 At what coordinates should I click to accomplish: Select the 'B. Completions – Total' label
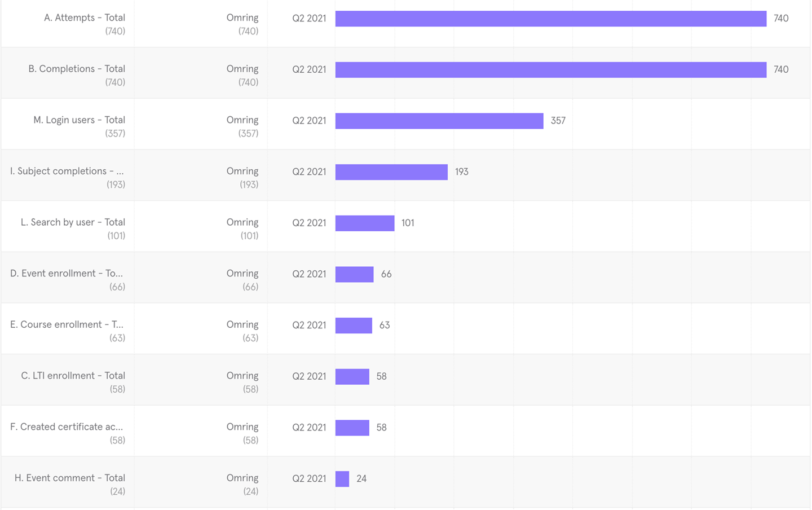tap(77, 69)
